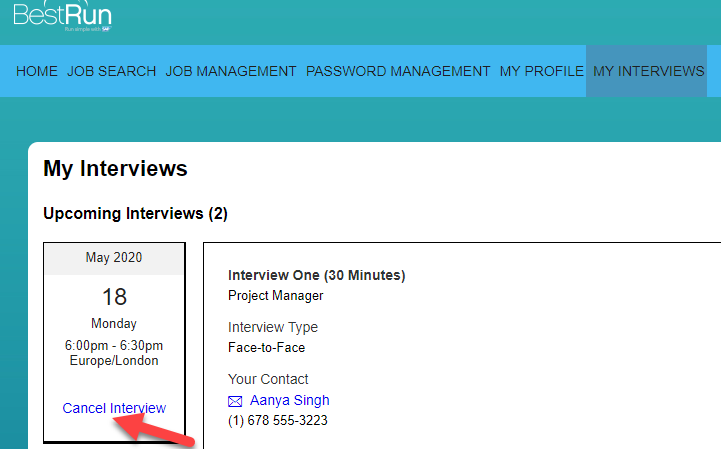Click the day number 18
Viewport: 721px width, 449px height.
[114, 297]
